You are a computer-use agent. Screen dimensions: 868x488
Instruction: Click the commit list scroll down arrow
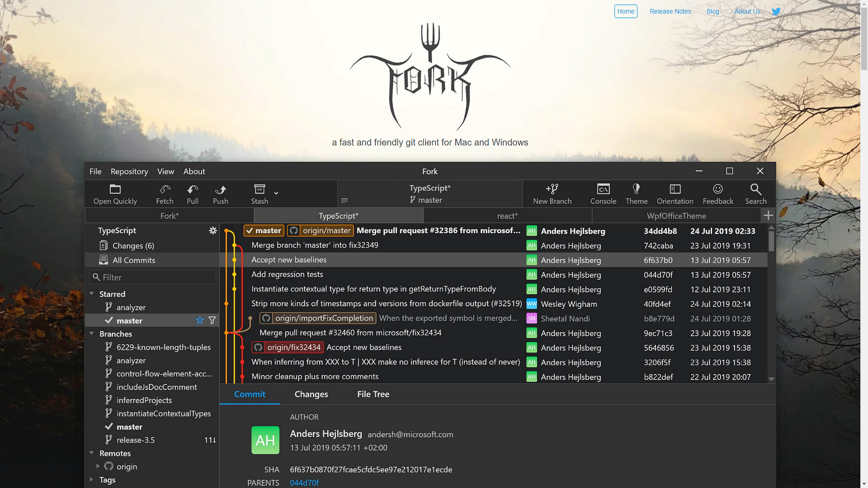click(771, 379)
